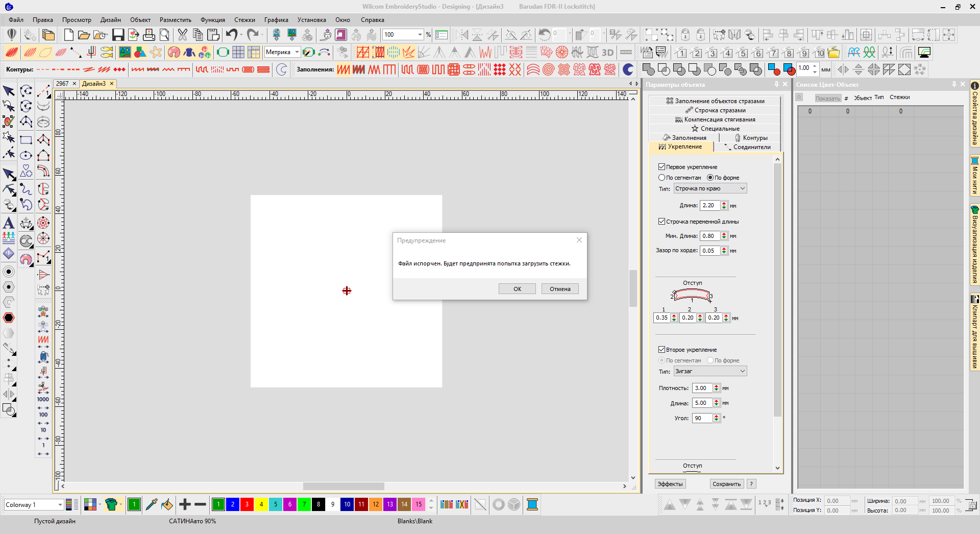The height and width of the screenshot is (534, 980).
Task: Click the Save design icon
Action: [x=118, y=35]
